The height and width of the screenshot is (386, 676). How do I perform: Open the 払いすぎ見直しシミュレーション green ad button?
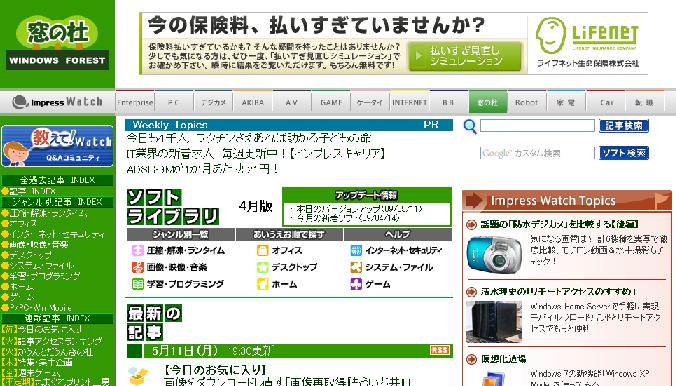click(x=465, y=56)
